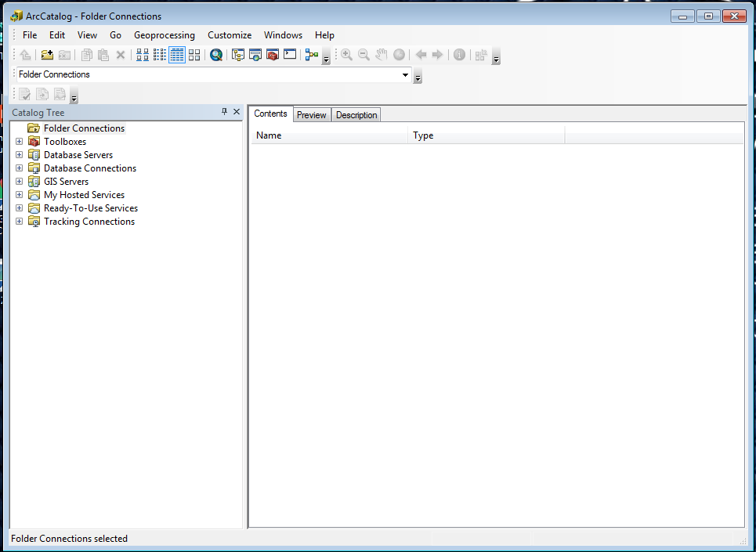Click the Delete X toolbar icon
Image resolution: width=756 pixels, height=552 pixels.
(x=121, y=55)
